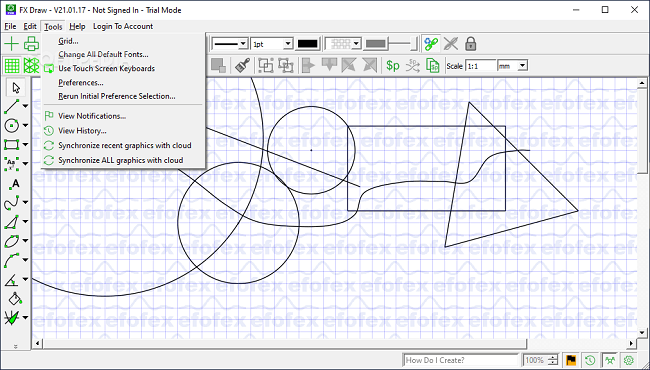Open the File menu

pyautogui.click(x=10, y=27)
